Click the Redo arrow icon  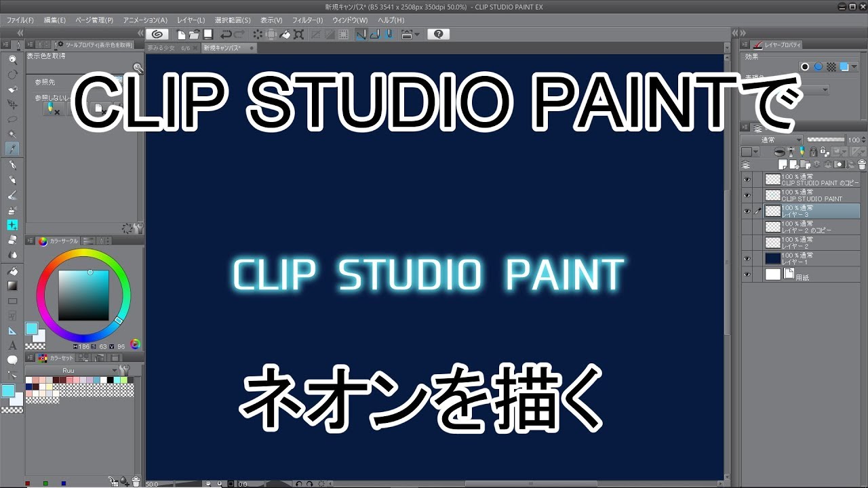239,34
